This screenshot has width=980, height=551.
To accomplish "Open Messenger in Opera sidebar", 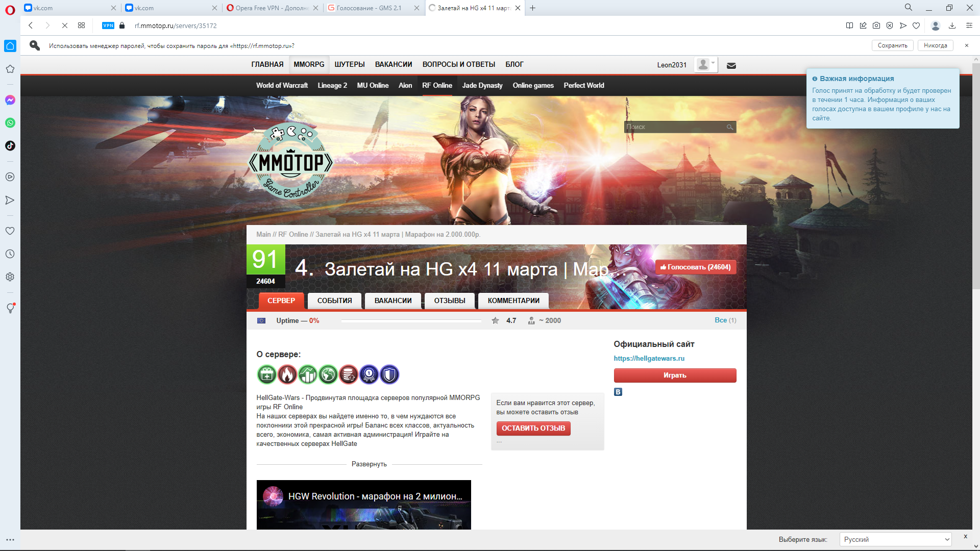I will pyautogui.click(x=10, y=100).
